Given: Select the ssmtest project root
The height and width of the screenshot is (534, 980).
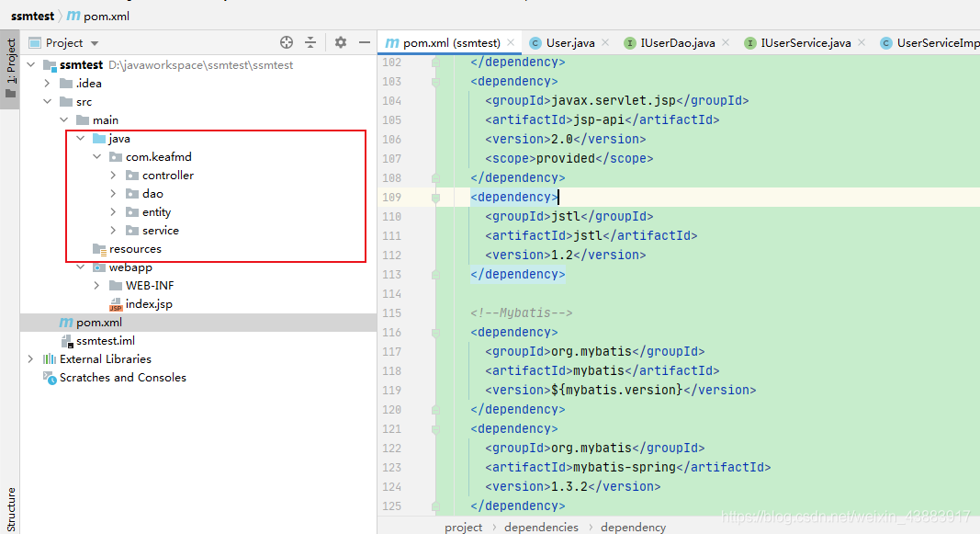Looking at the screenshot, I should (x=81, y=64).
